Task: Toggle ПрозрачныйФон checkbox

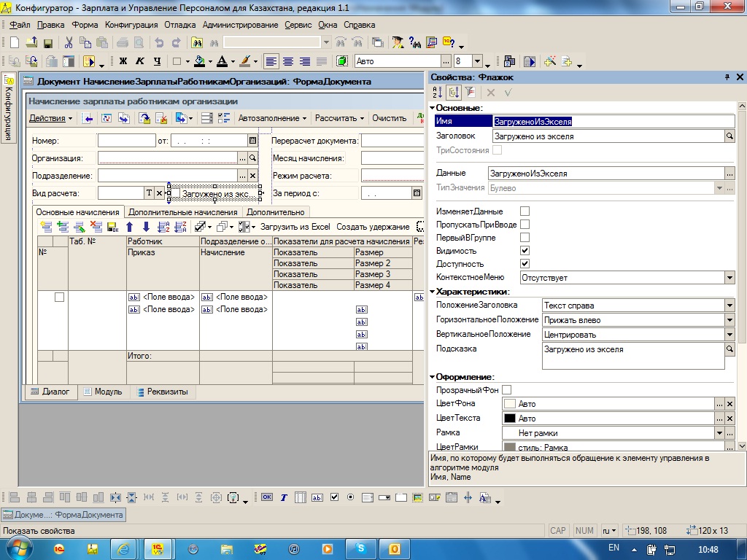Action: click(x=507, y=389)
